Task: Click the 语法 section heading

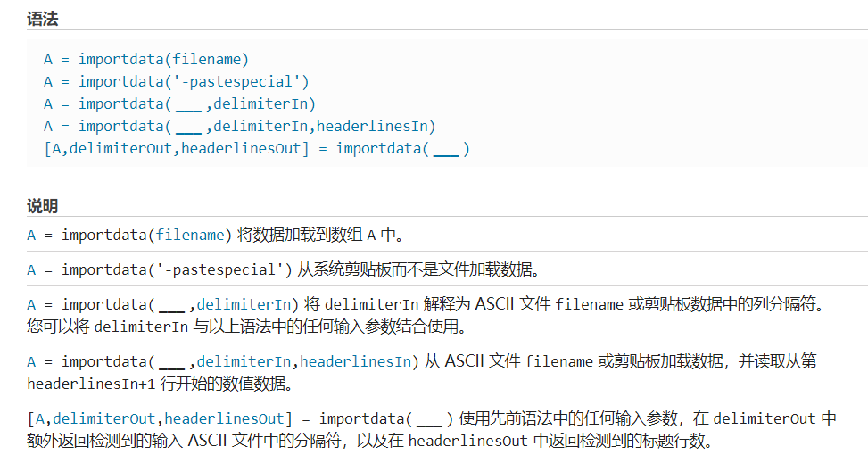Action: (43, 20)
